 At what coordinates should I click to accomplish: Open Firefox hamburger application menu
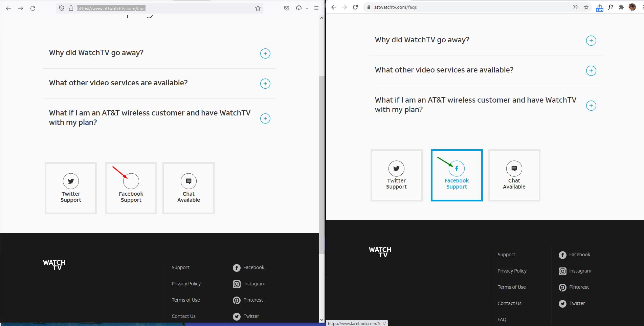pos(316,8)
